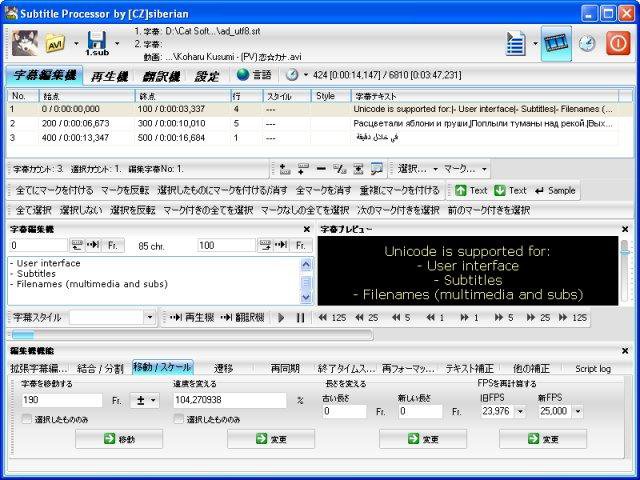Viewport: 640px width, 480px height.
Task: Open the ± direction dropdown
Action: pyautogui.click(x=144, y=400)
